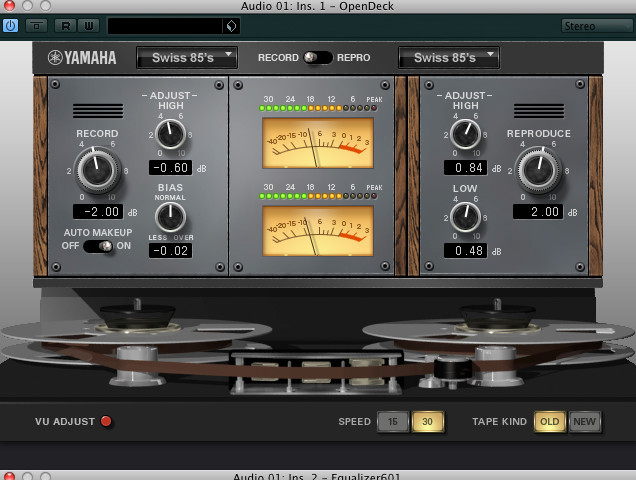Open the record deck Swiss 85's dropdown

(187, 58)
